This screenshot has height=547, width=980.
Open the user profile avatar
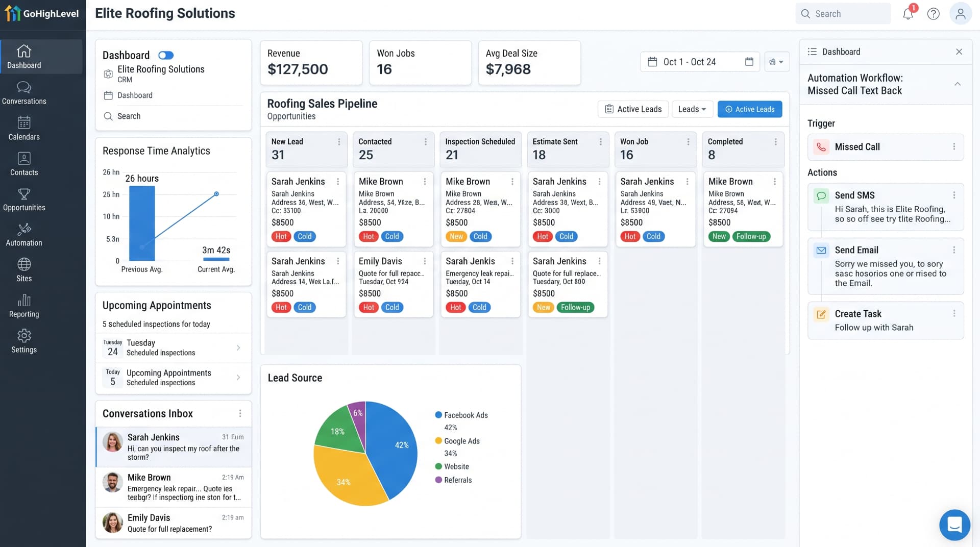[x=961, y=14]
